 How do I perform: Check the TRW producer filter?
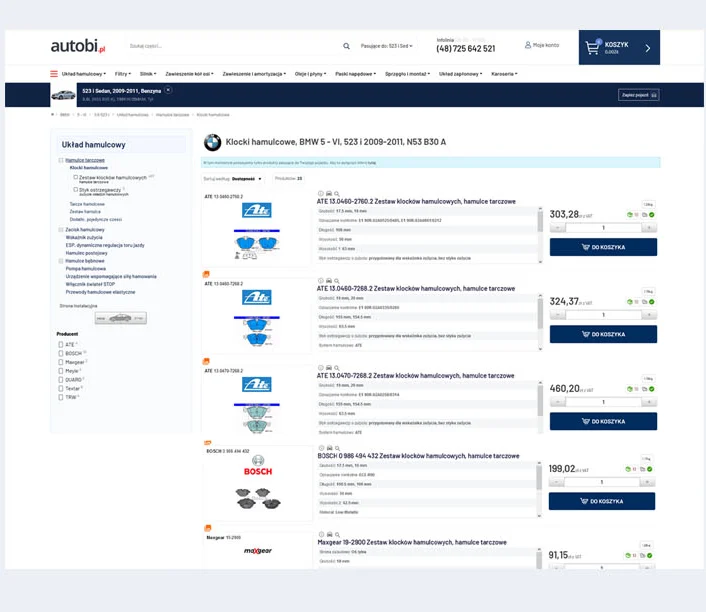pos(61,397)
